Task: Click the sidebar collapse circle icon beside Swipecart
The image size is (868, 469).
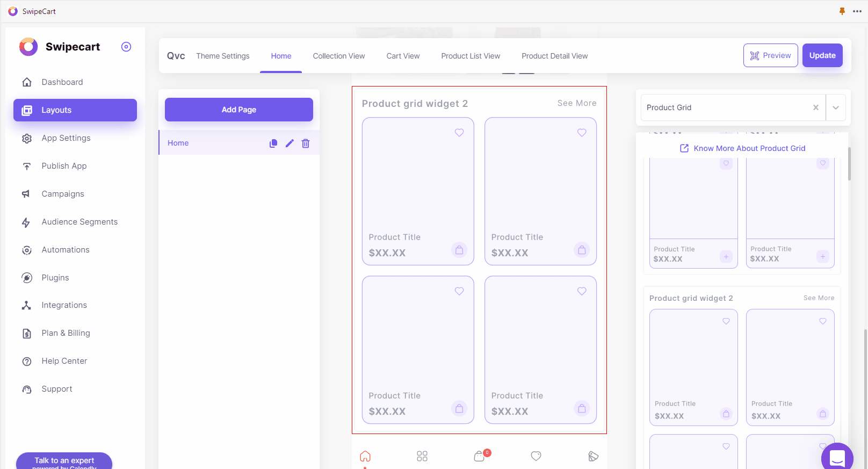Action: pyautogui.click(x=126, y=47)
